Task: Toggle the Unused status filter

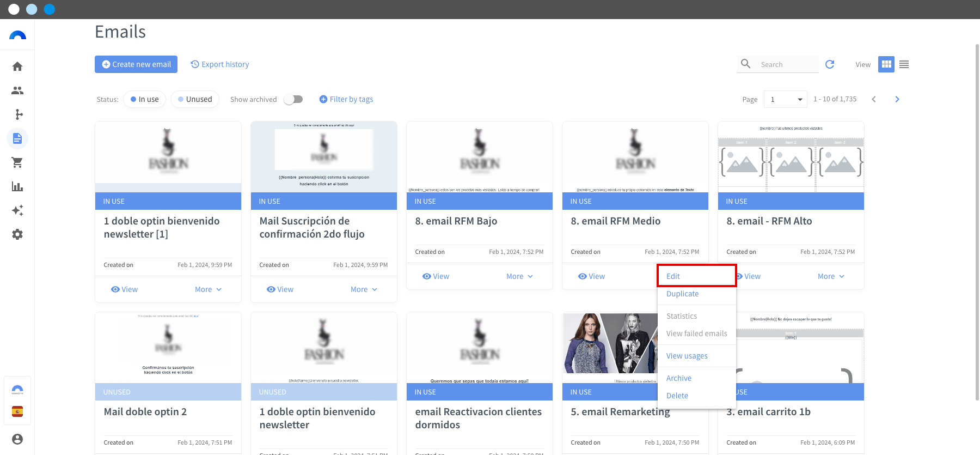Action: tap(195, 99)
